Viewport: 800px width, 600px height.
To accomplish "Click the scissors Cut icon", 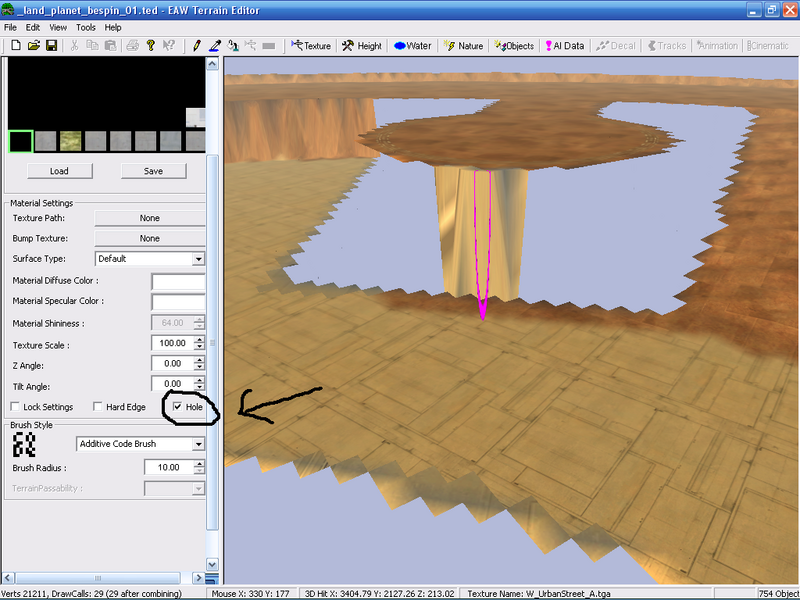I will (74, 45).
